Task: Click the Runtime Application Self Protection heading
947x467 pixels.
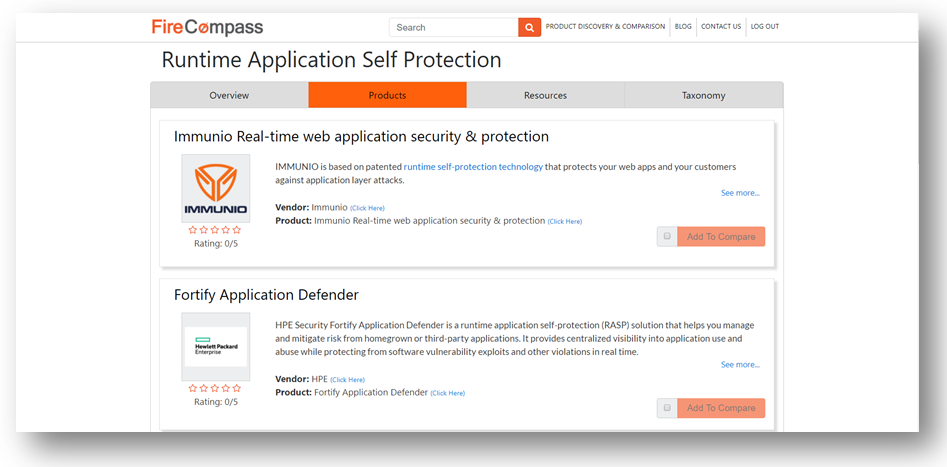Action: point(332,60)
